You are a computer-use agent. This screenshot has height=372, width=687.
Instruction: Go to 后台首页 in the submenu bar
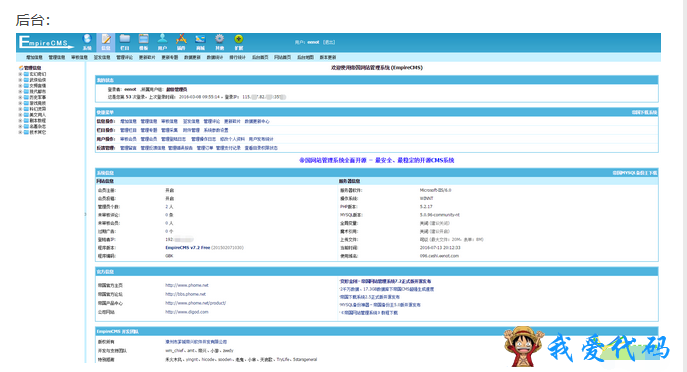click(260, 57)
